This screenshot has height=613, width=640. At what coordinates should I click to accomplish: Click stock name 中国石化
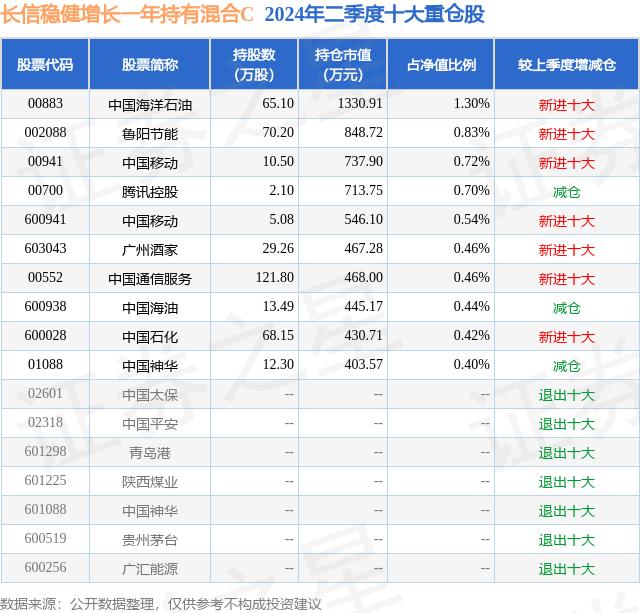click(x=150, y=337)
